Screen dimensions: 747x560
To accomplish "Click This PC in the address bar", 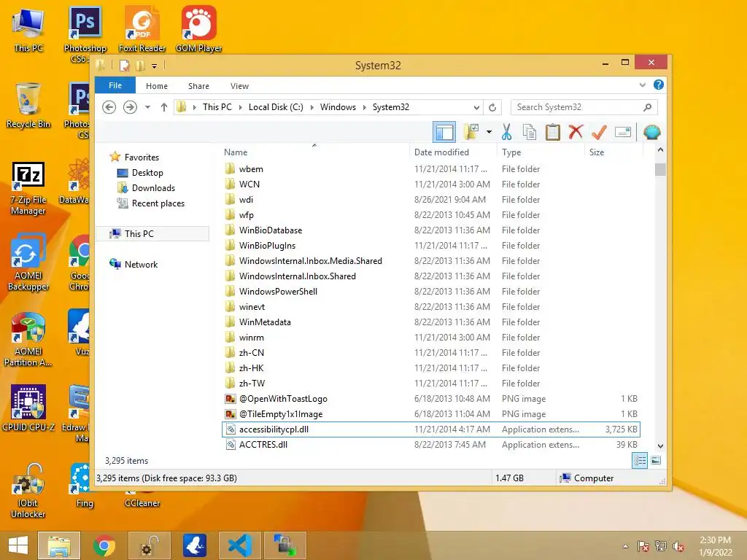I will coord(217,107).
